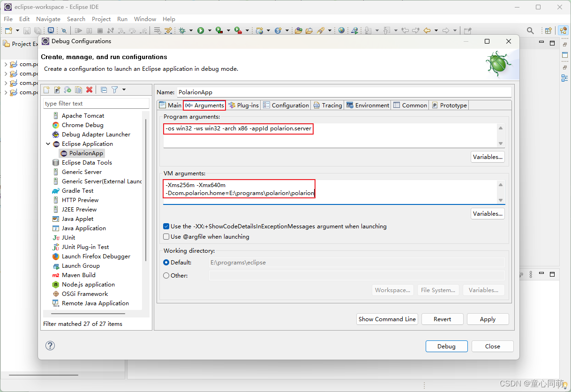Click the Save All icon in Eclipse toolbar
Screen dimensions: 571x392
(x=38, y=30)
